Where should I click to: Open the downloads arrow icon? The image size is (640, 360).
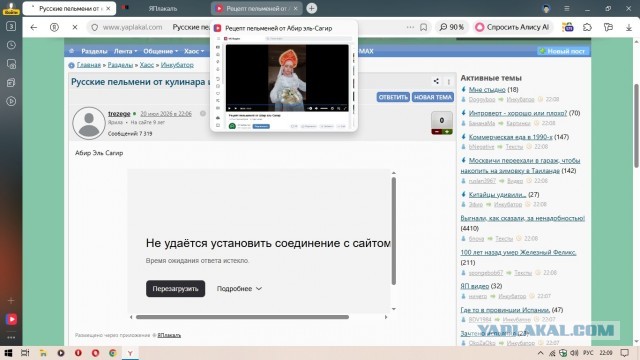click(629, 27)
